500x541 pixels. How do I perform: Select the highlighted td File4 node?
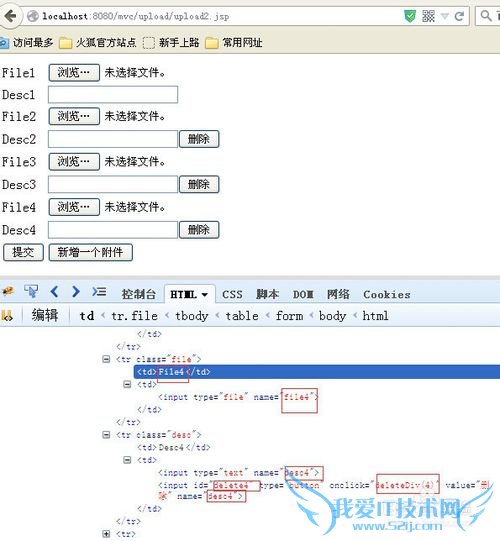click(317, 372)
